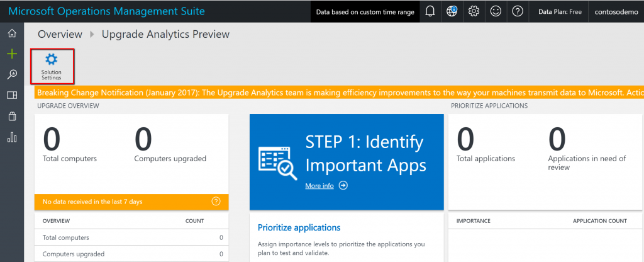Click the smiley feedback icon
The height and width of the screenshot is (262, 644).
pos(496,11)
